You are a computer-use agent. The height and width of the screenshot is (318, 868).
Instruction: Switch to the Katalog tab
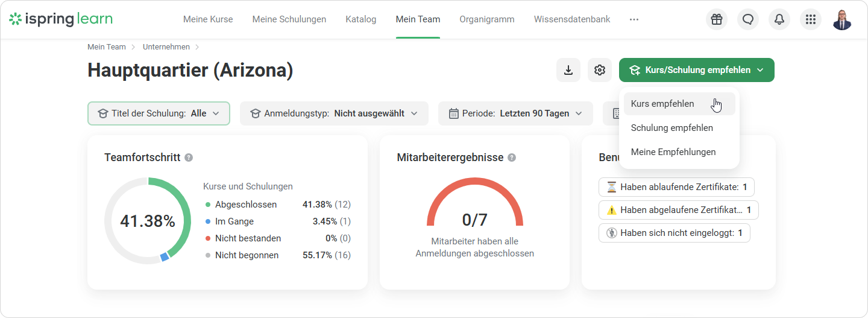coord(361,19)
